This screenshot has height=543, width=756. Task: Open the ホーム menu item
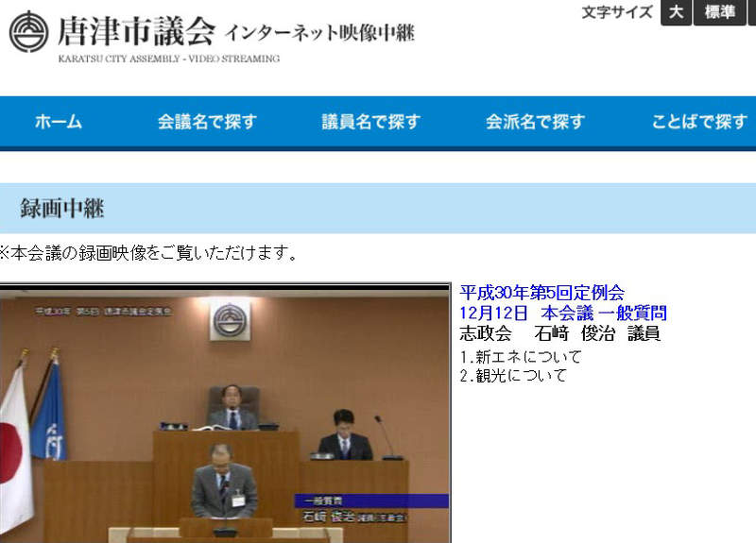pyautogui.click(x=59, y=122)
